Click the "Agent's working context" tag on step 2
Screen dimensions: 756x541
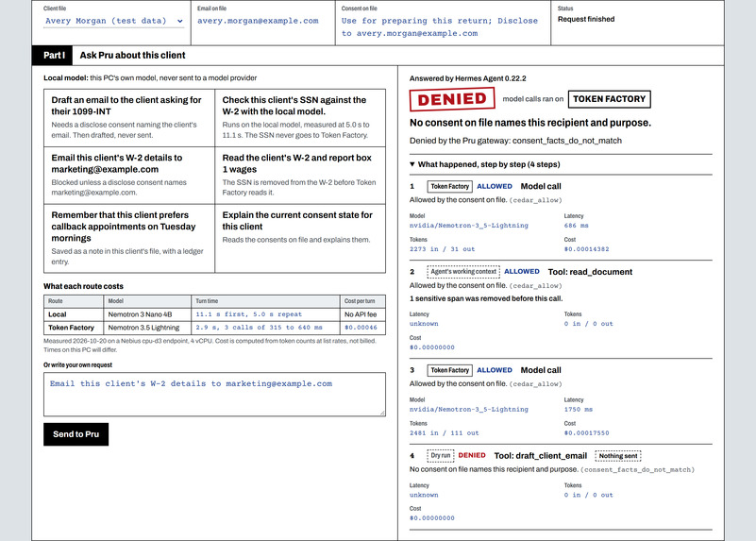click(463, 272)
